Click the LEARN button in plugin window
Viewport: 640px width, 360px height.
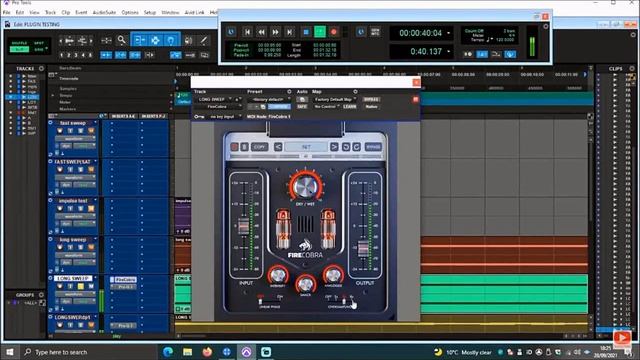coord(350,107)
